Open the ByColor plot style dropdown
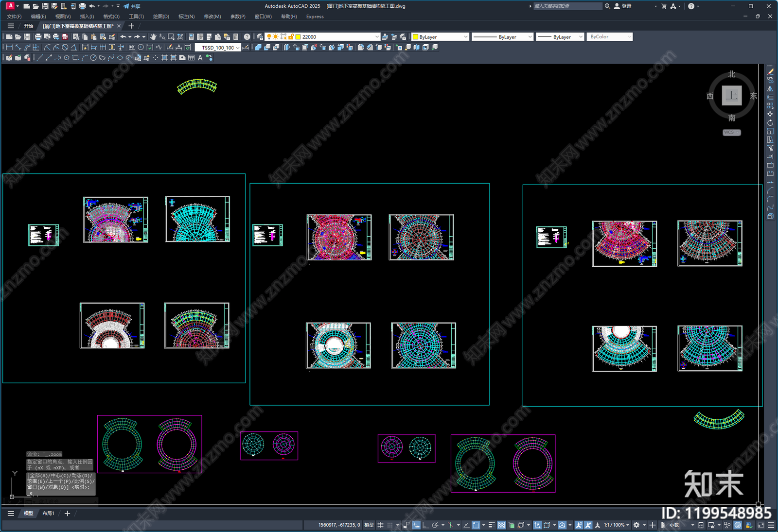This screenshot has width=778, height=532. 609,37
